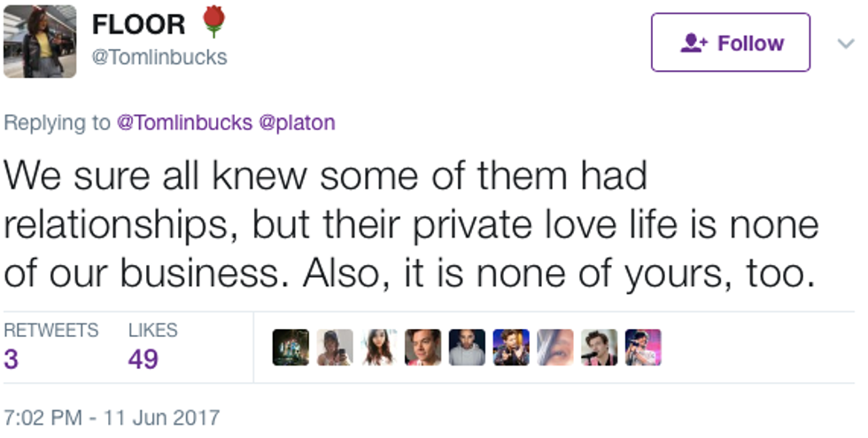The height and width of the screenshot is (438, 868).
Task: Open the third liker avatar, long-haired woman
Action: pyautogui.click(x=378, y=348)
